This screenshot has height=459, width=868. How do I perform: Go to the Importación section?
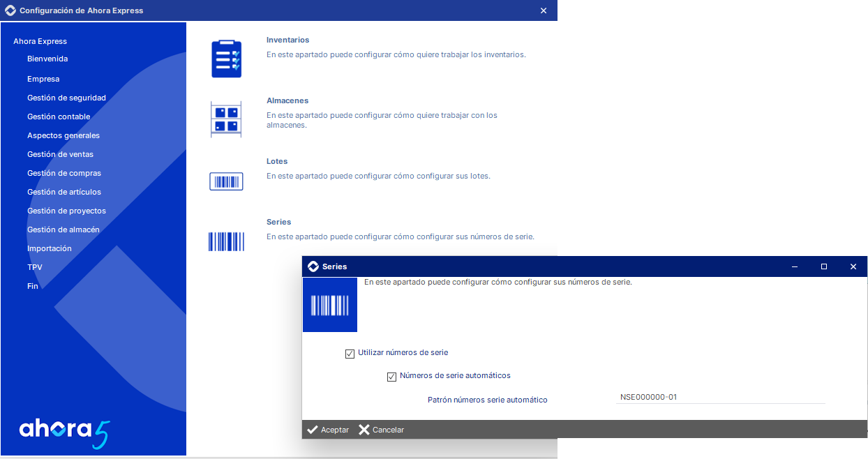tap(50, 248)
